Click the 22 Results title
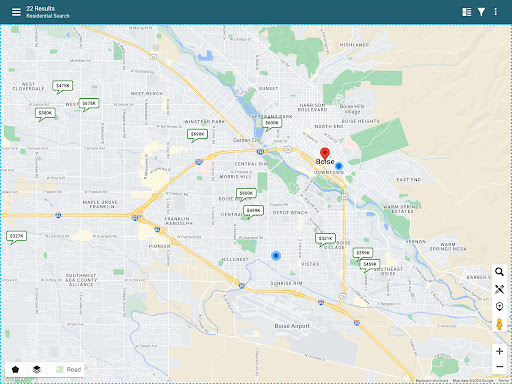 (40, 8)
